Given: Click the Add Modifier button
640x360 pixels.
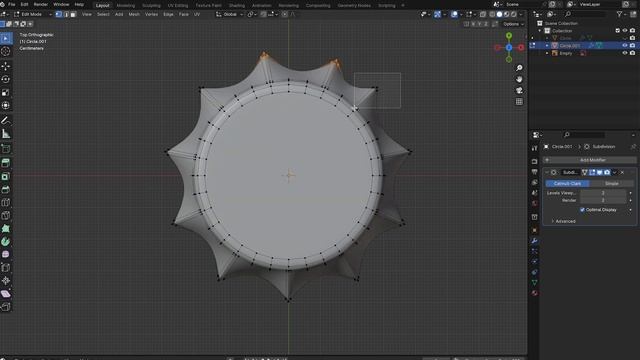Looking at the screenshot, I should (x=589, y=160).
